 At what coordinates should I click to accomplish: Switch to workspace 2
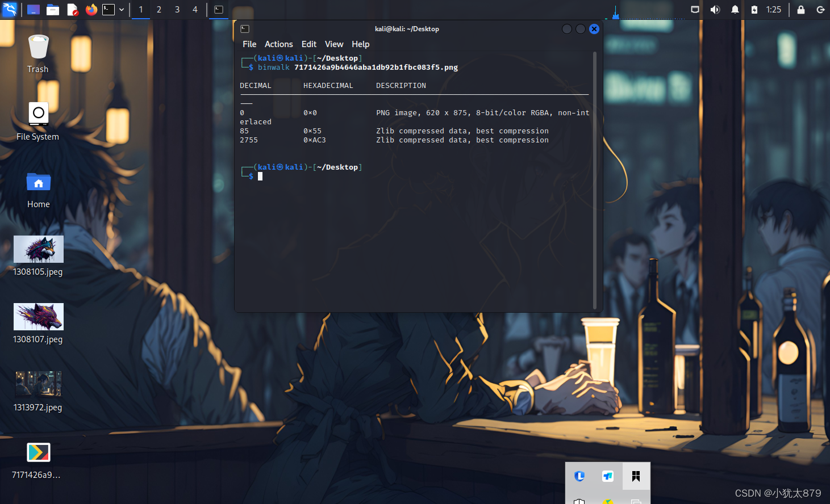click(159, 10)
